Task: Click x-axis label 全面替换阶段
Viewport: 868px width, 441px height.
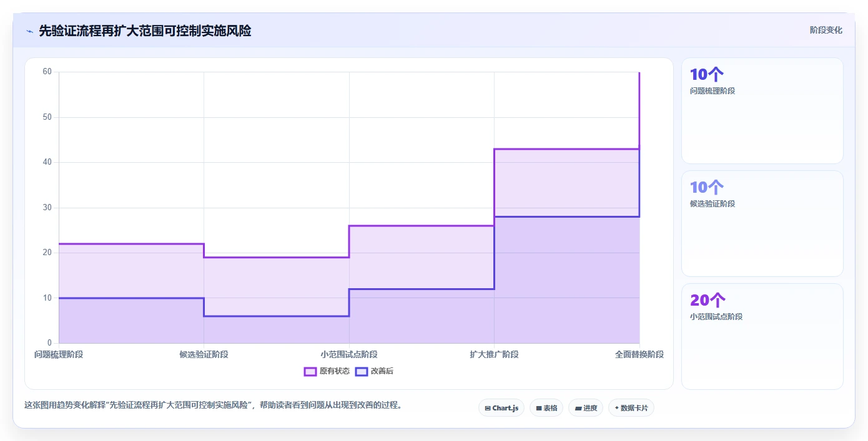Action: 639,354
